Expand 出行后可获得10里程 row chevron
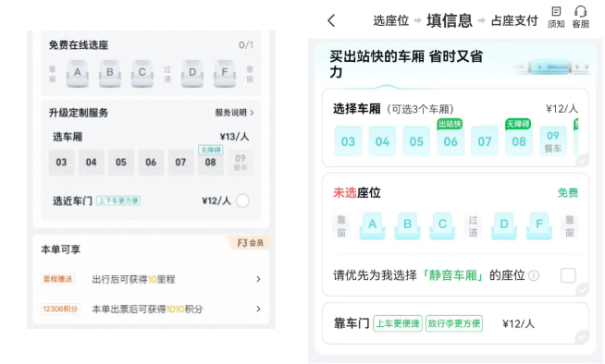The height and width of the screenshot is (364, 605). (258, 279)
